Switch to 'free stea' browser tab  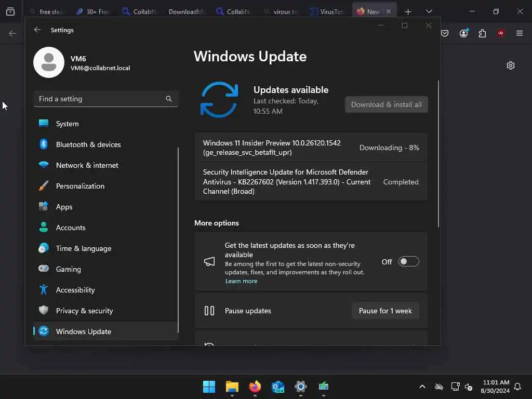[46, 11]
